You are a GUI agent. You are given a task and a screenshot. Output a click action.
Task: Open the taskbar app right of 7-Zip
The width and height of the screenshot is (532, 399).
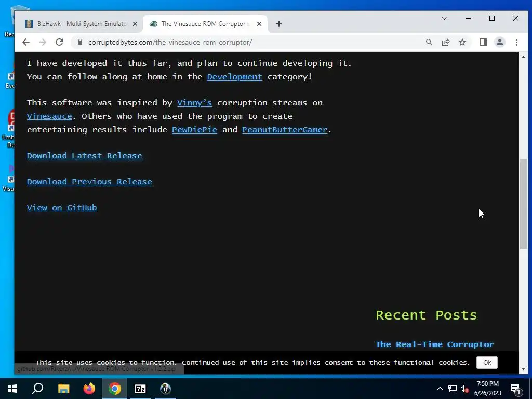(166, 389)
